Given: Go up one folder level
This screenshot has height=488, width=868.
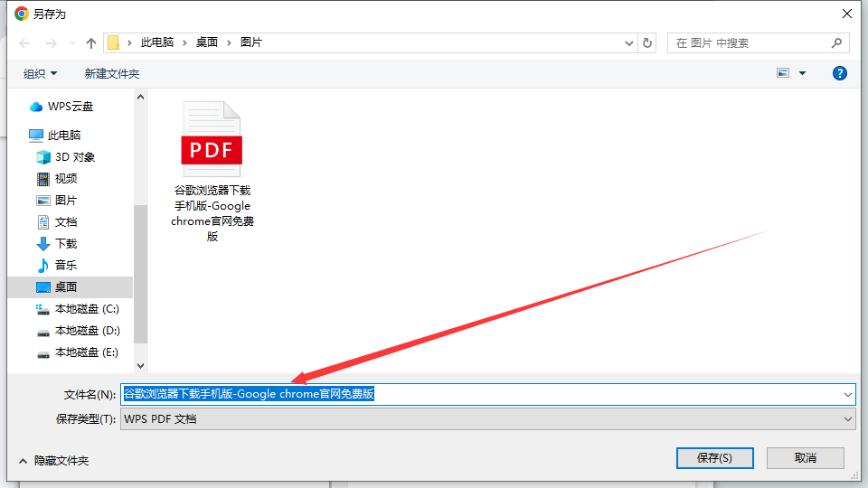Looking at the screenshot, I should point(91,43).
